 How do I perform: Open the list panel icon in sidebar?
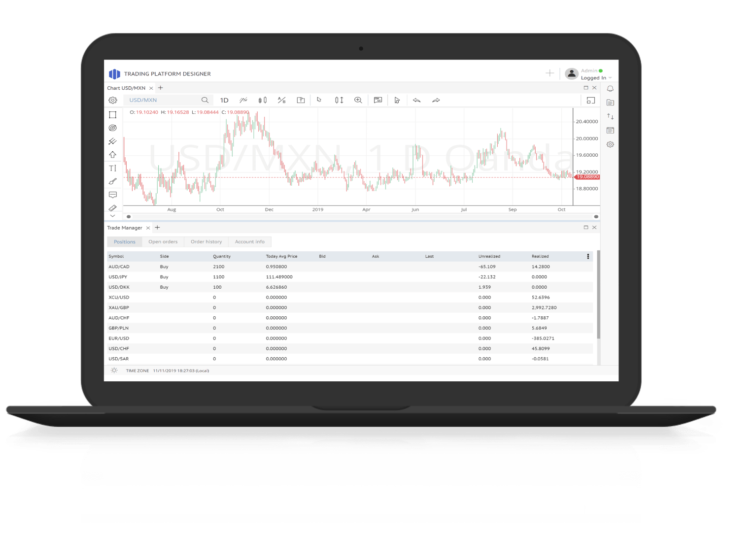tap(610, 131)
